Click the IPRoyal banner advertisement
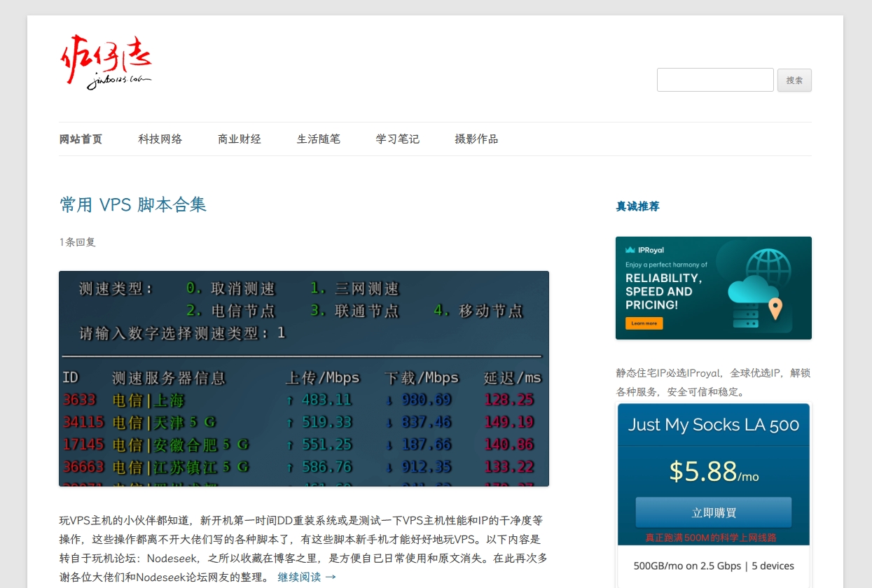This screenshot has height=588, width=872. click(713, 288)
